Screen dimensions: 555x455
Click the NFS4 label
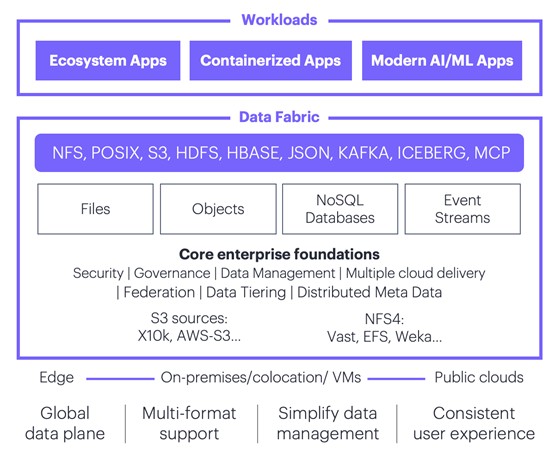pos(384,319)
